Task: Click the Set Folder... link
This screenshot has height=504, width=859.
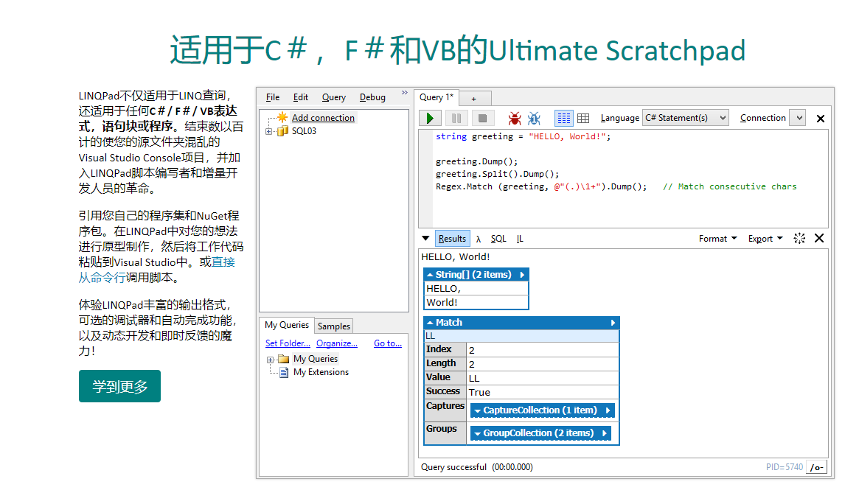Action: tap(288, 343)
